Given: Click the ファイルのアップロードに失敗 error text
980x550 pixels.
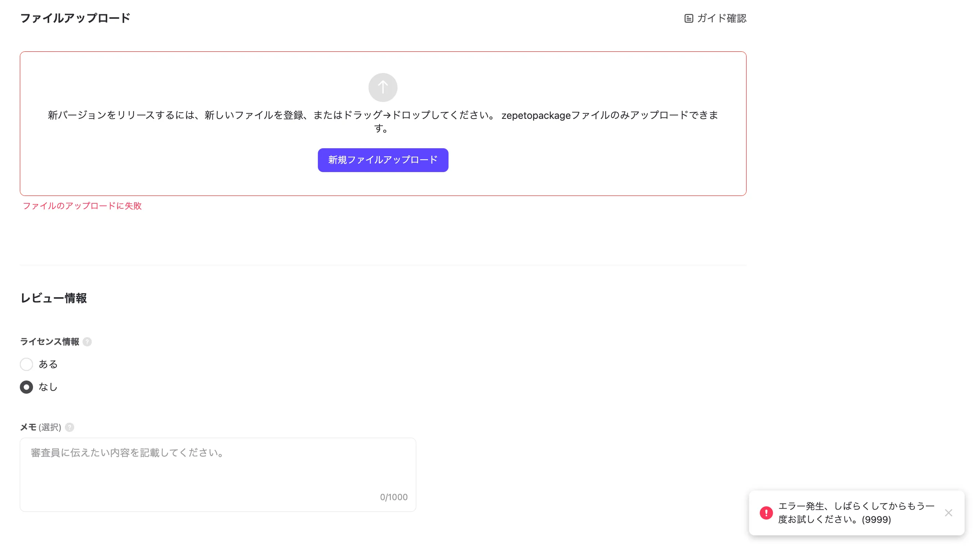Looking at the screenshot, I should tap(82, 206).
